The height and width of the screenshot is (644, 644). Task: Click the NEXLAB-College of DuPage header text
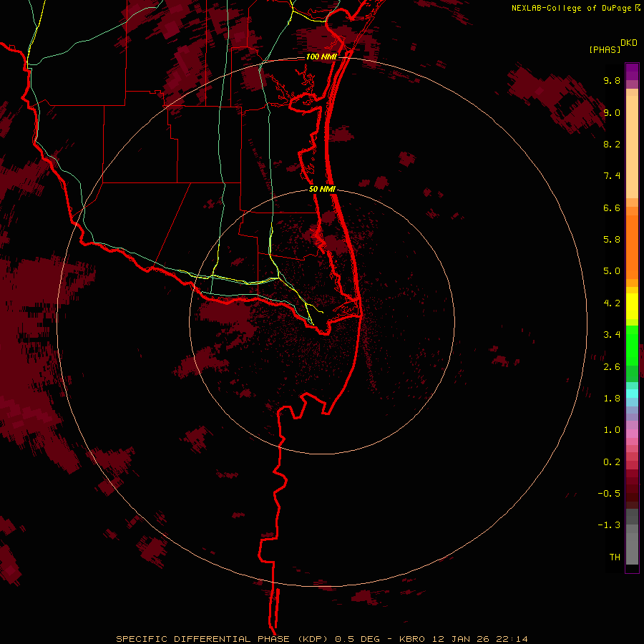click(x=571, y=8)
